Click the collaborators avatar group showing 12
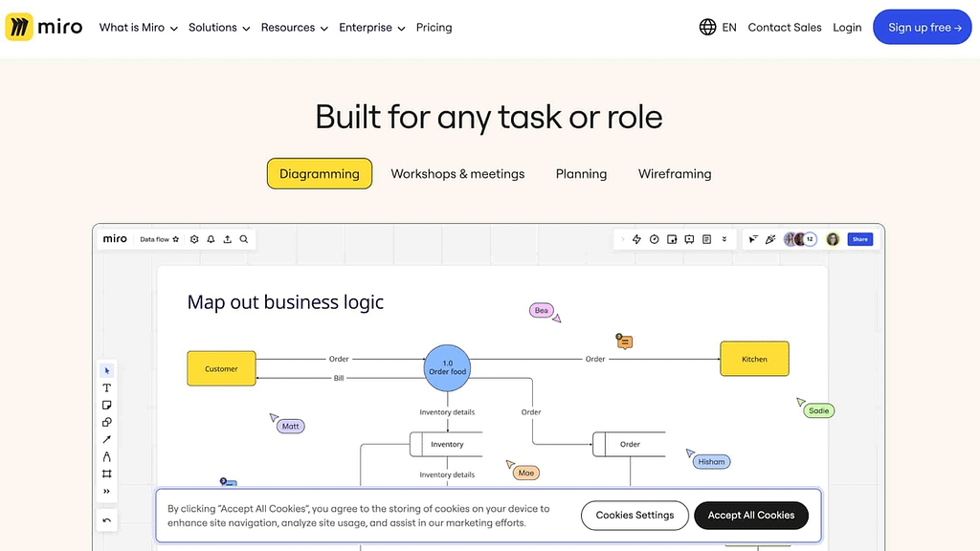The width and height of the screenshot is (980, 551). click(x=801, y=239)
